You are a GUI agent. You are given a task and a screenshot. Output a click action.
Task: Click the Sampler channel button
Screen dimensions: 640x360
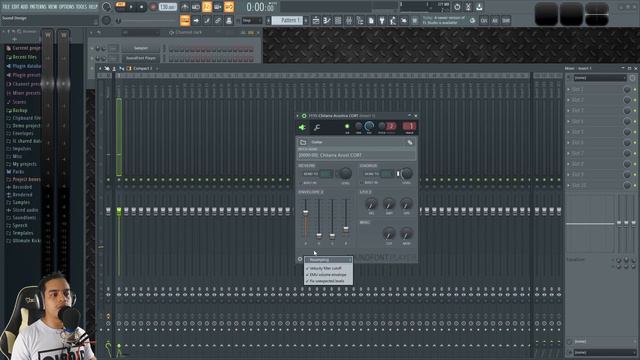click(141, 48)
